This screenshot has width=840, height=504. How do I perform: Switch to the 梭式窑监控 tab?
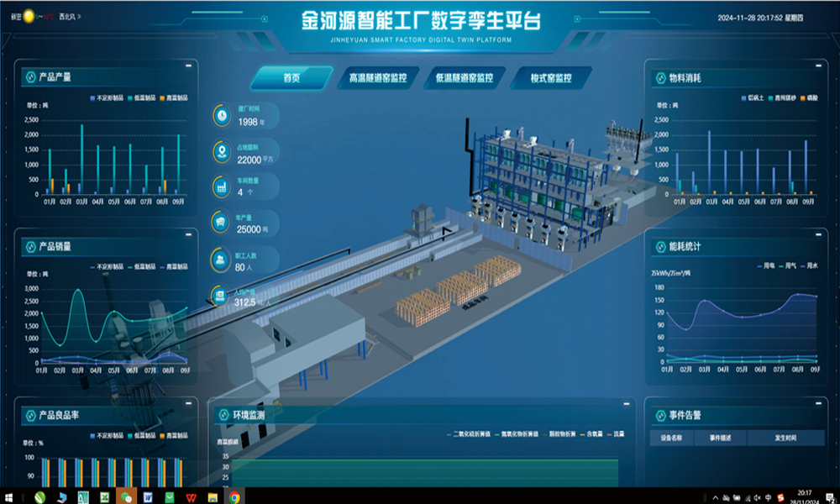point(550,78)
